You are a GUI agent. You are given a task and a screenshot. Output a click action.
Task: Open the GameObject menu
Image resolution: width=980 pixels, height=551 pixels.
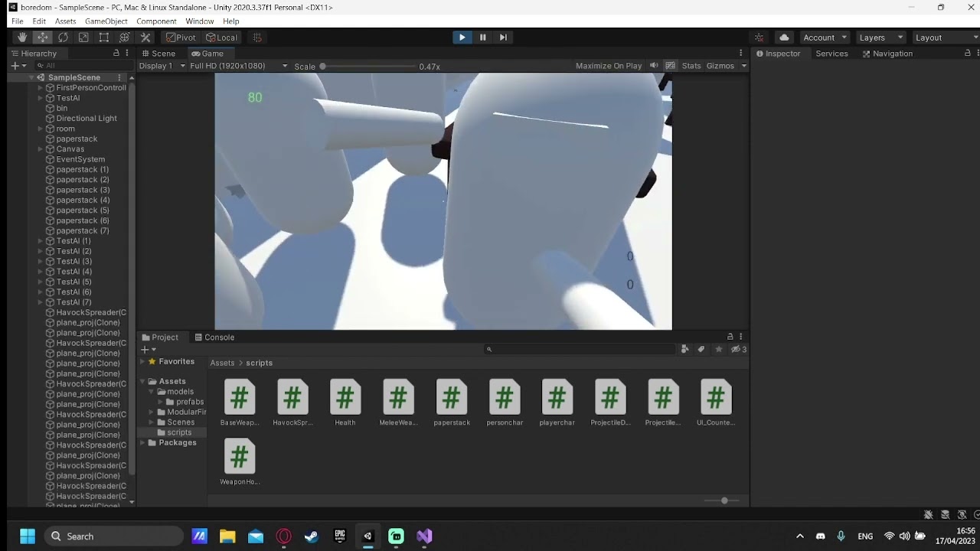coord(106,21)
